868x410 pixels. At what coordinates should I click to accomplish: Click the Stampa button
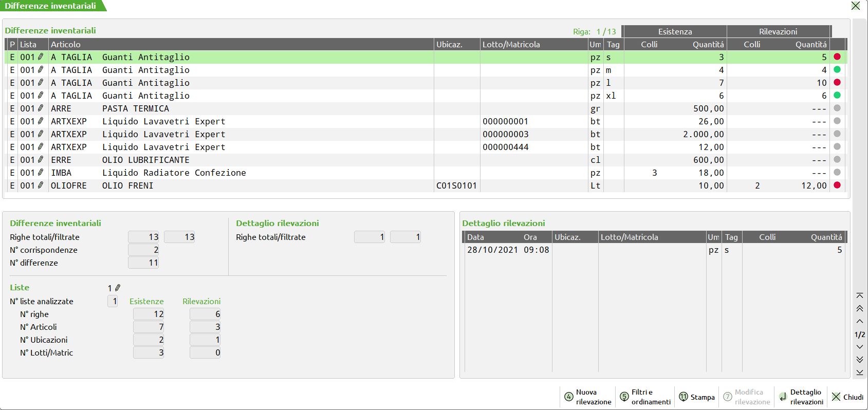click(697, 397)
